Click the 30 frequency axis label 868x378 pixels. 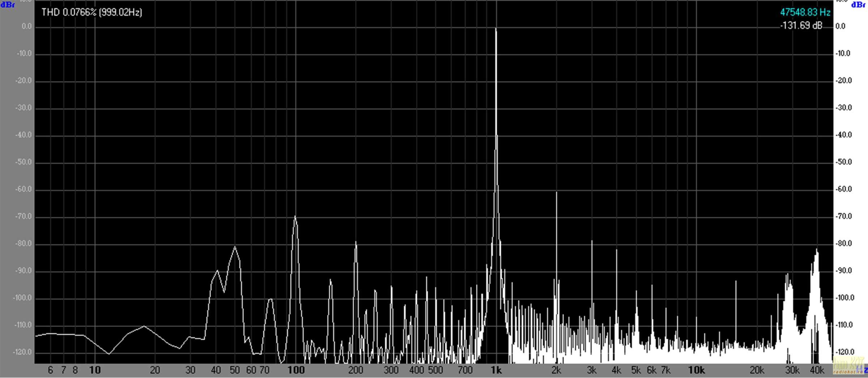190,370
